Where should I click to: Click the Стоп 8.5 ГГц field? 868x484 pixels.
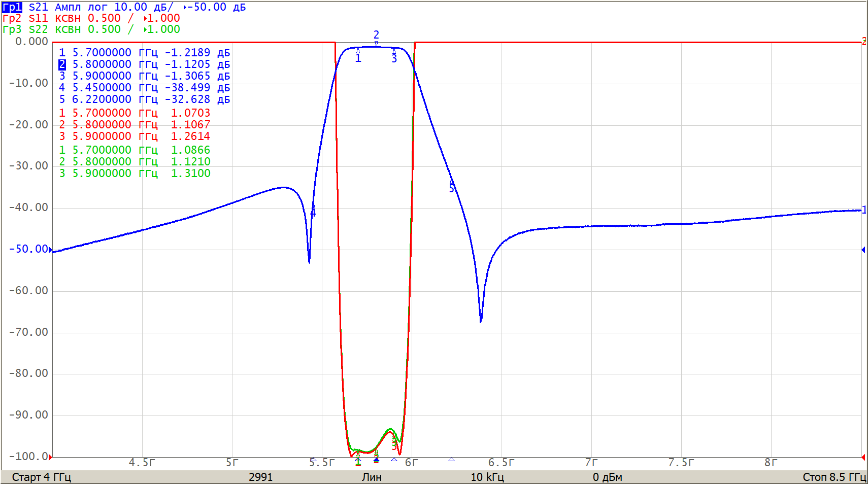click(833, 477)
